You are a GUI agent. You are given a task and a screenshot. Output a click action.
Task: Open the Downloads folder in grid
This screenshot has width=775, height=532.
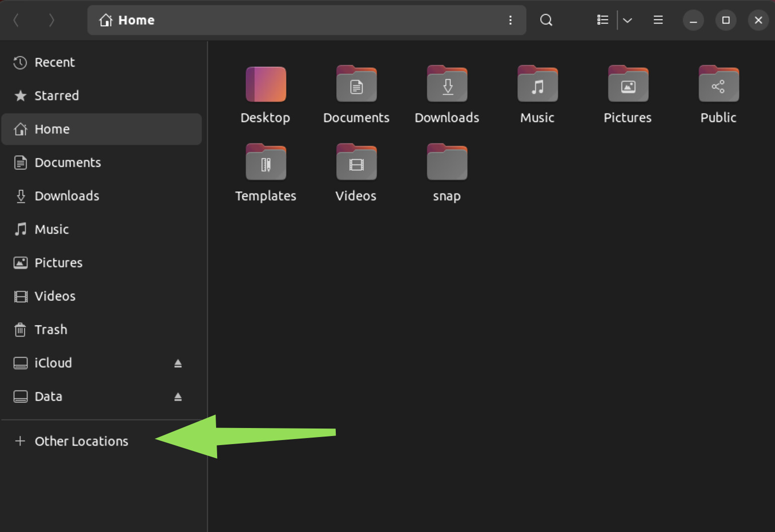click(x=447, y=84)
